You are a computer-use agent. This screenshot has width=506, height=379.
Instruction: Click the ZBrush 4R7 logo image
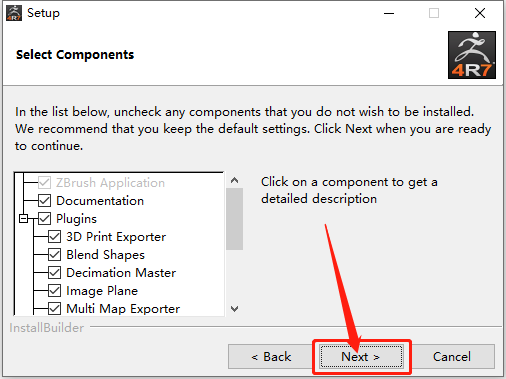point(472,55)
